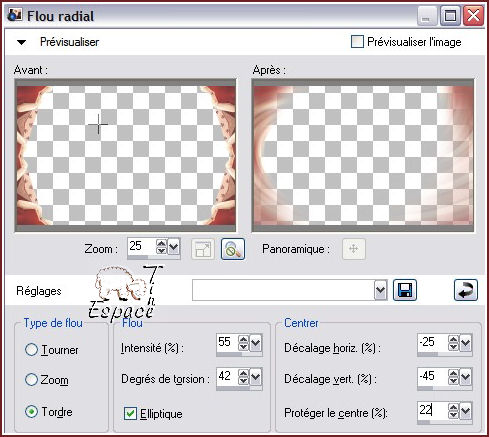Uncheck the Elliptique checkbox
Screen dimensions: 489x437
(x=130, y=413)
